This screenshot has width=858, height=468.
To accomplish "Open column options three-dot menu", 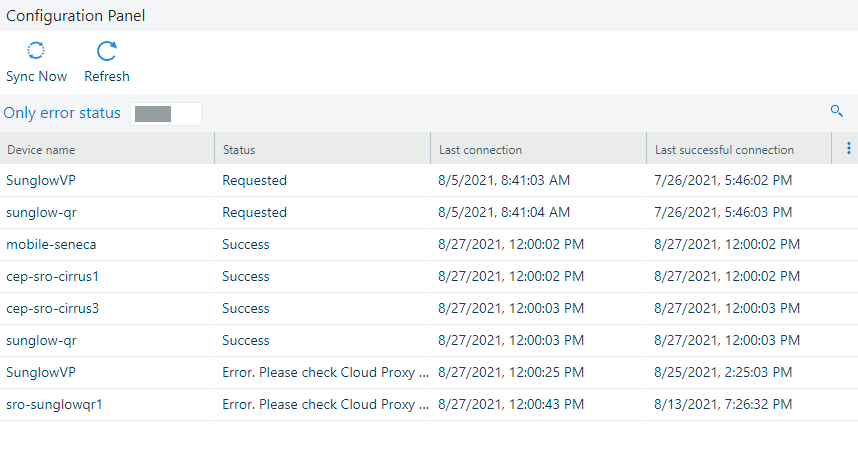I will click(848, 149).
